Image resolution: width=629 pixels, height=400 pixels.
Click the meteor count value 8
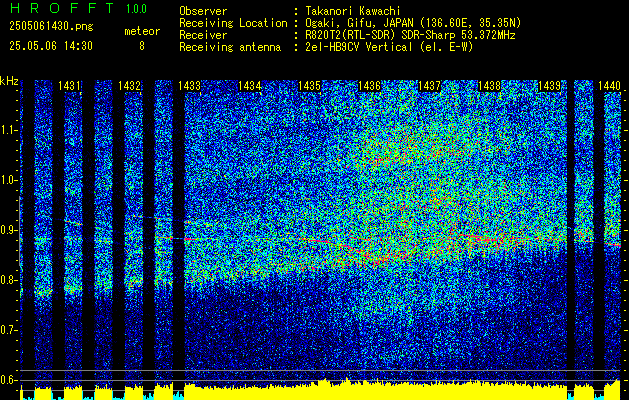[142, 46]
